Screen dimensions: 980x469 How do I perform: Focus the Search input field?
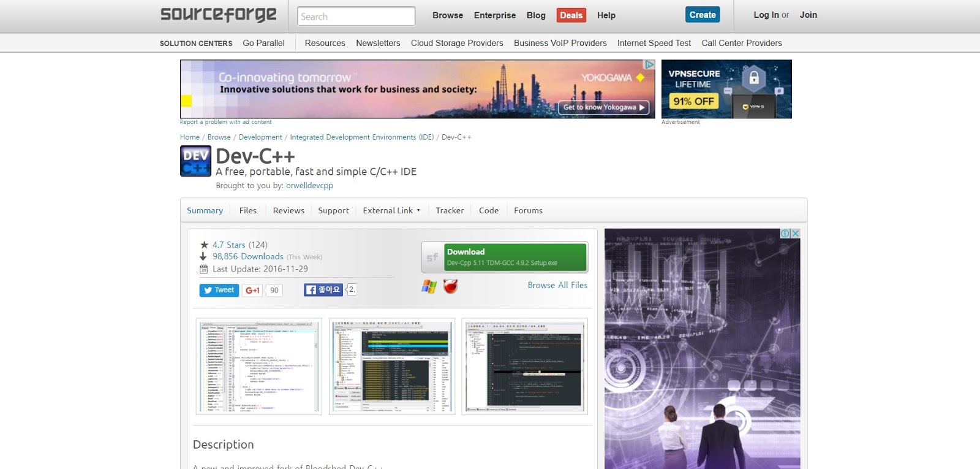356,17
